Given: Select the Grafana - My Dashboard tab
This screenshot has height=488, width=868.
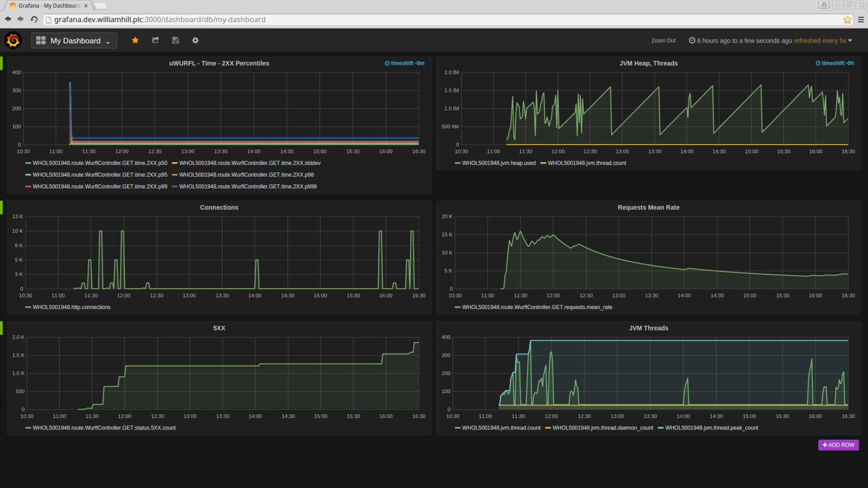Looking at the screenshot, I should 48,5.
